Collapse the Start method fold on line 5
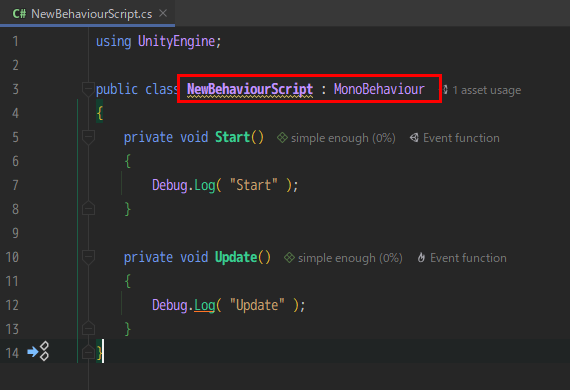 point(88,137)
